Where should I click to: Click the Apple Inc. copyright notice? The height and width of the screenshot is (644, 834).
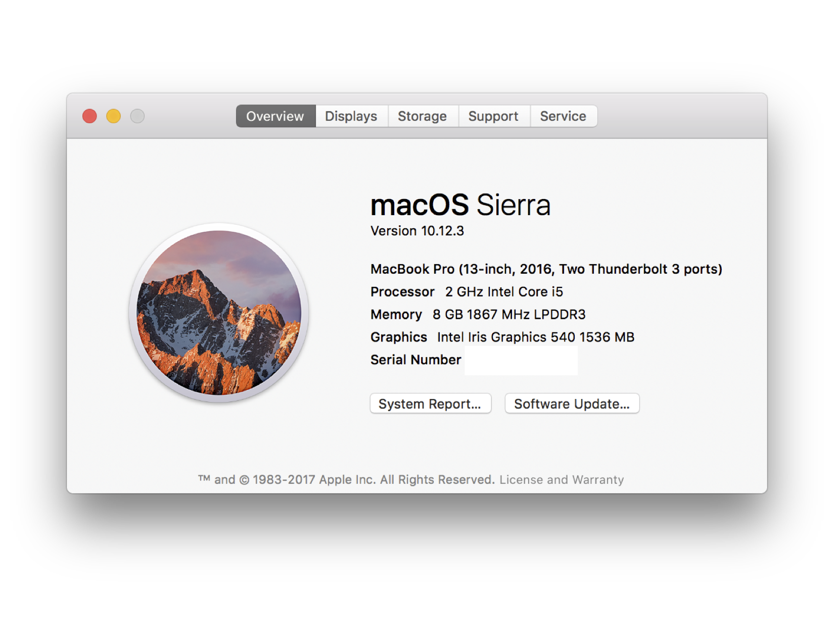point(346,479)
